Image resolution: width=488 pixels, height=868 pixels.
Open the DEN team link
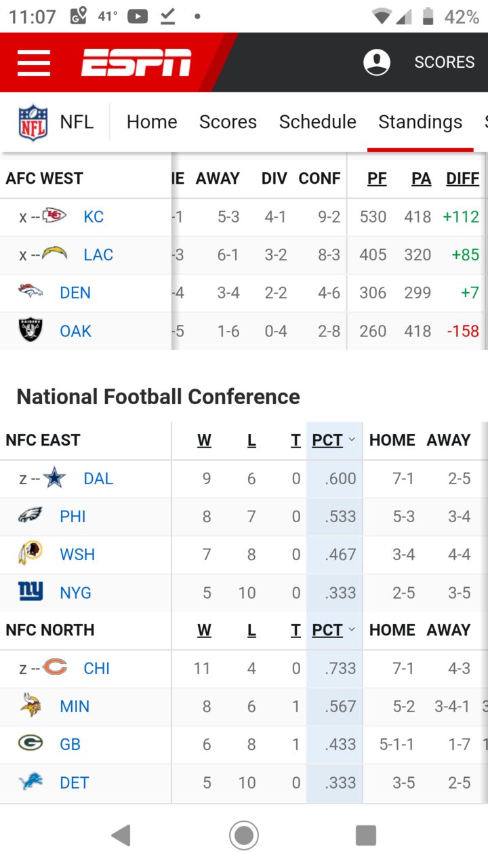coord(75,292)
